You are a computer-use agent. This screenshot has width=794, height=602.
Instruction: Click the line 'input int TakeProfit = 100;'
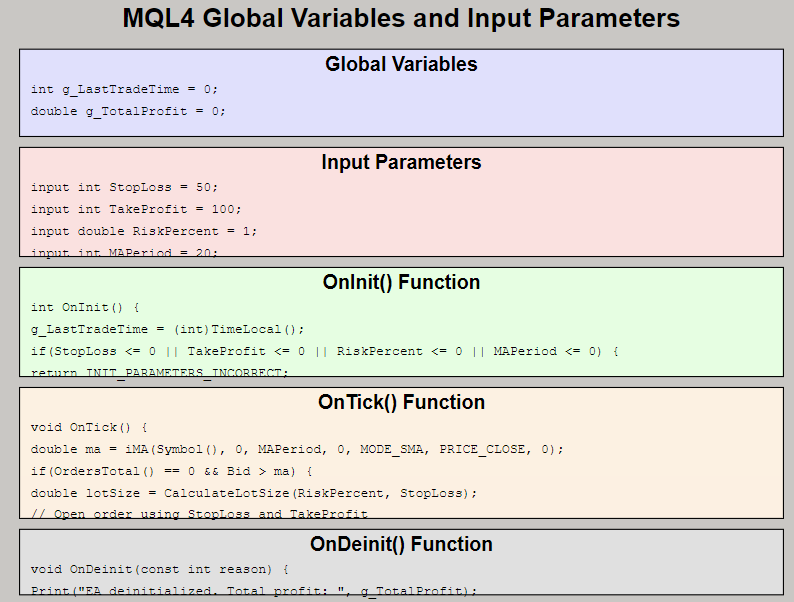click(136, 209)
